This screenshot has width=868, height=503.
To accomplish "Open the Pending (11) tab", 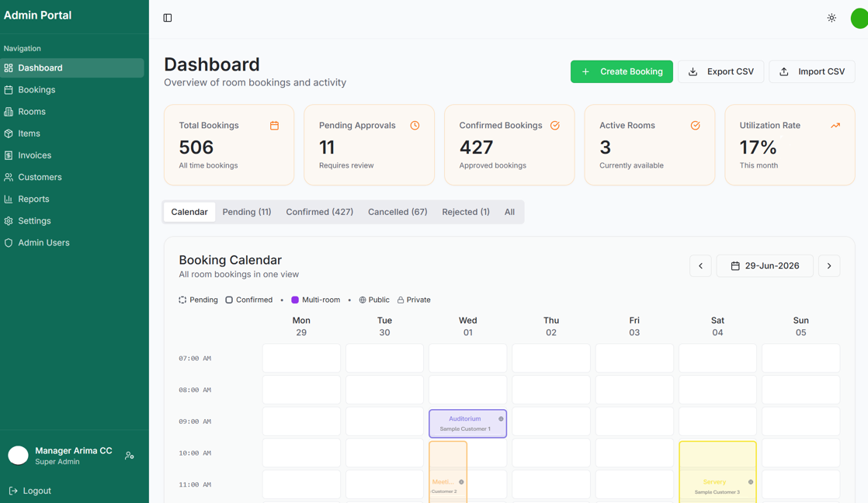I will click(247, 212).
